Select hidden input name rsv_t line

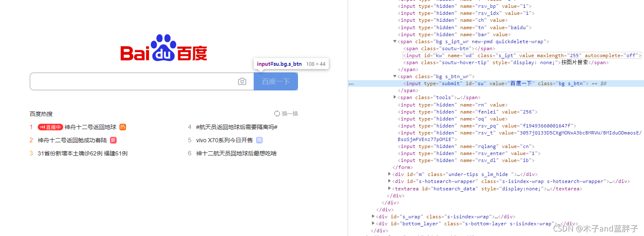520,136
